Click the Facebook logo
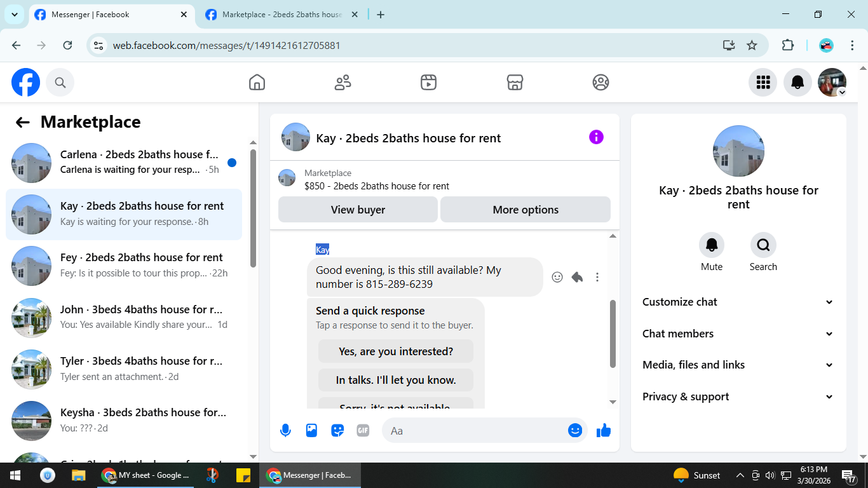 25,82
